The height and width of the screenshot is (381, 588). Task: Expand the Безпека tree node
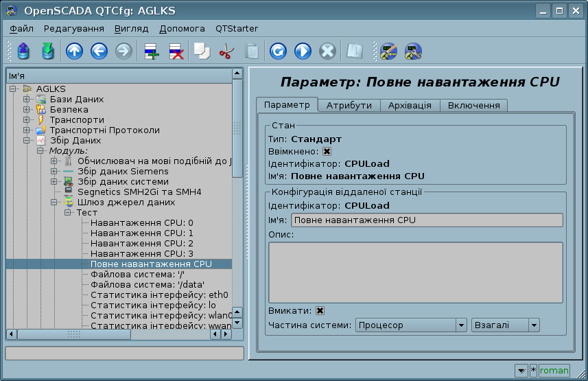26,110
